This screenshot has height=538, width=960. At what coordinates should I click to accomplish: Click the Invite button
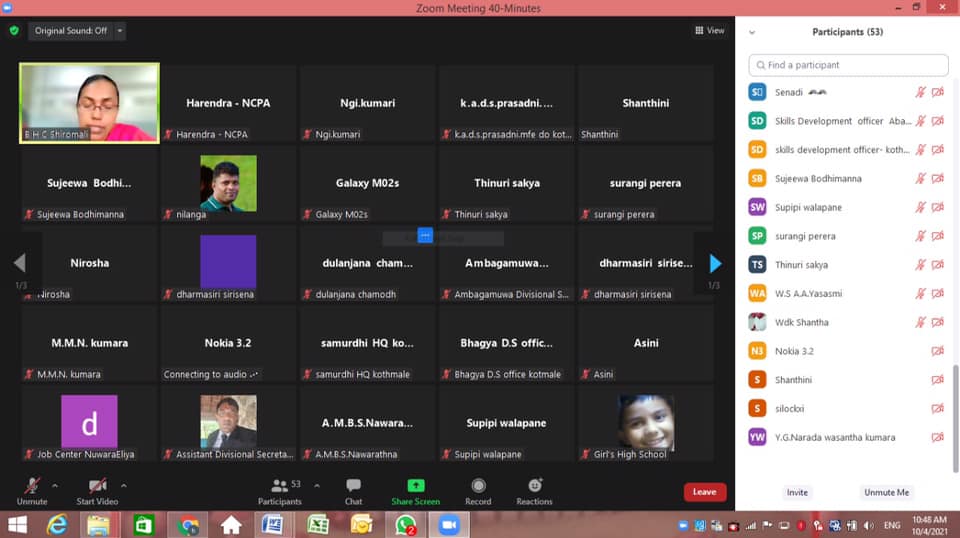coord(797,493)
